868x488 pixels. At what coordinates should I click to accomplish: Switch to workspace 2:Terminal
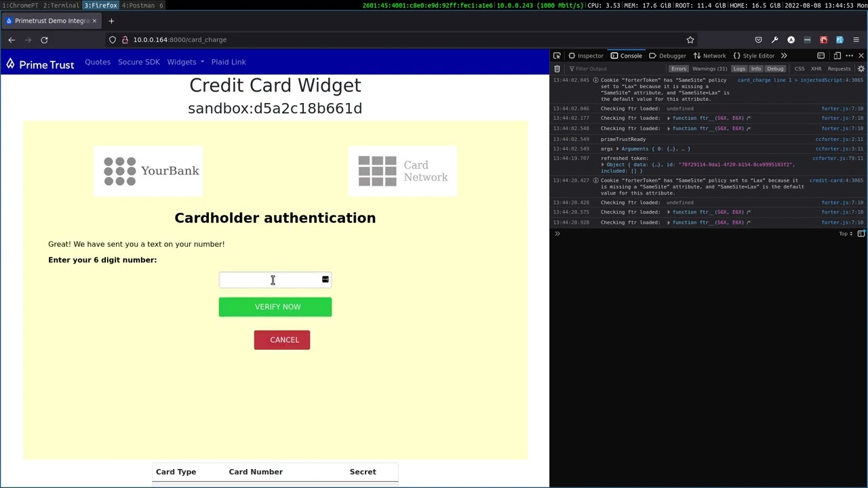[61, 5]
